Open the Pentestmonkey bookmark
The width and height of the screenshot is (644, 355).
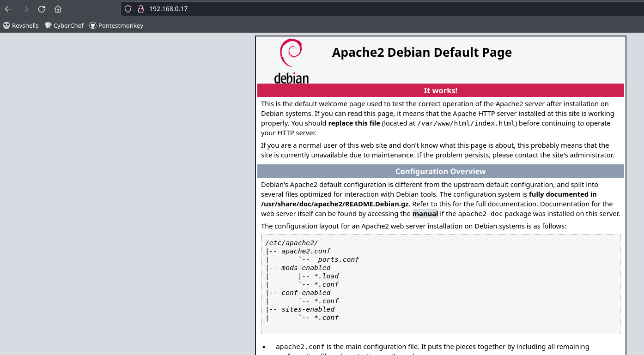[116, 25]
